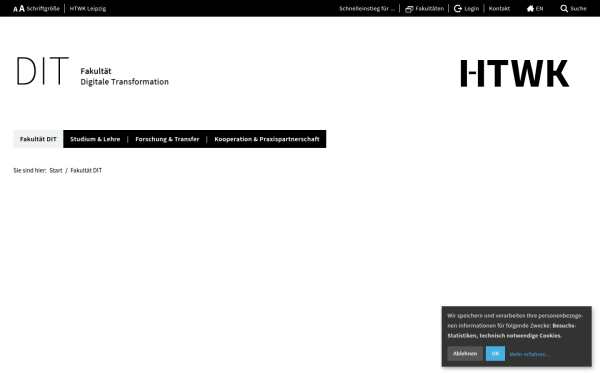The height and width of the screenshot is (375, 600).
Task: Open the Login link text
Action: [471, 8]
